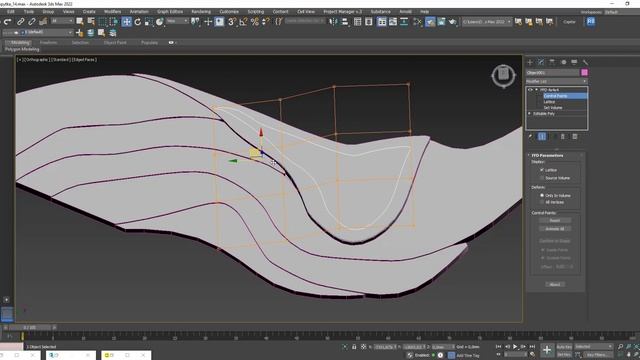Open the Material Editor icon
The image size is (640, 360).
pyautogui.click(x=417, y=22)
